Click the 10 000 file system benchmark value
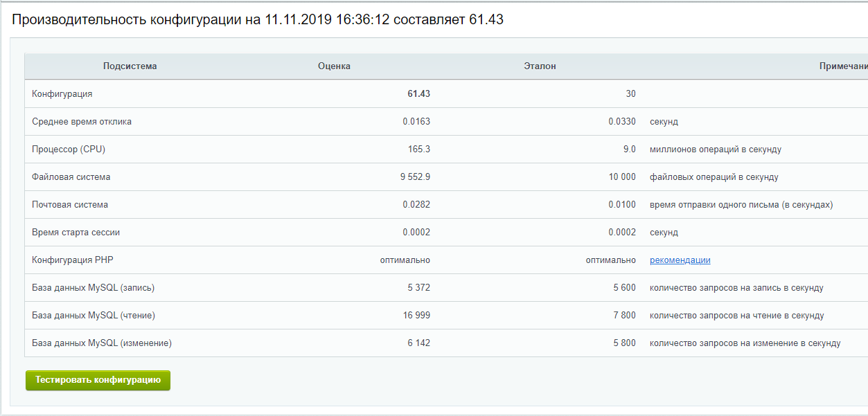 point(622,177)
